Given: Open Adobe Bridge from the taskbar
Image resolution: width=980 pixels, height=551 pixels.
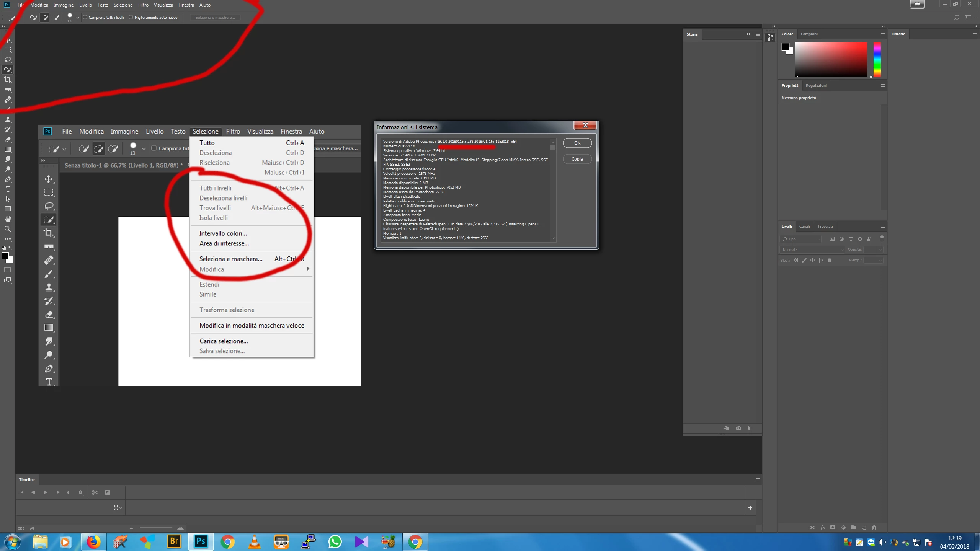Looking at the screenshot, I should click(x=174, y=541).
